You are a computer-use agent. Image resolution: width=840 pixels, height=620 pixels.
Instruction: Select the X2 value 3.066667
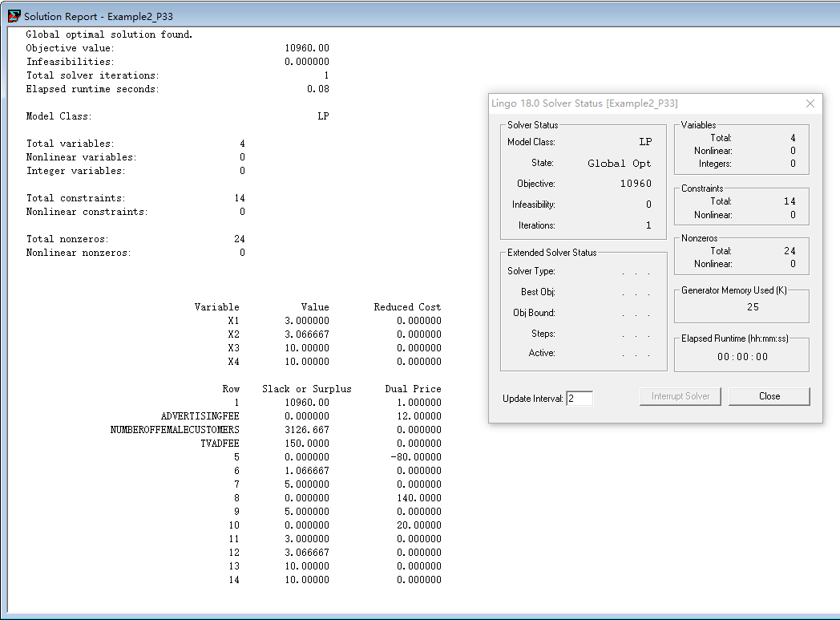pyautogui.click(x=306, y=334)
